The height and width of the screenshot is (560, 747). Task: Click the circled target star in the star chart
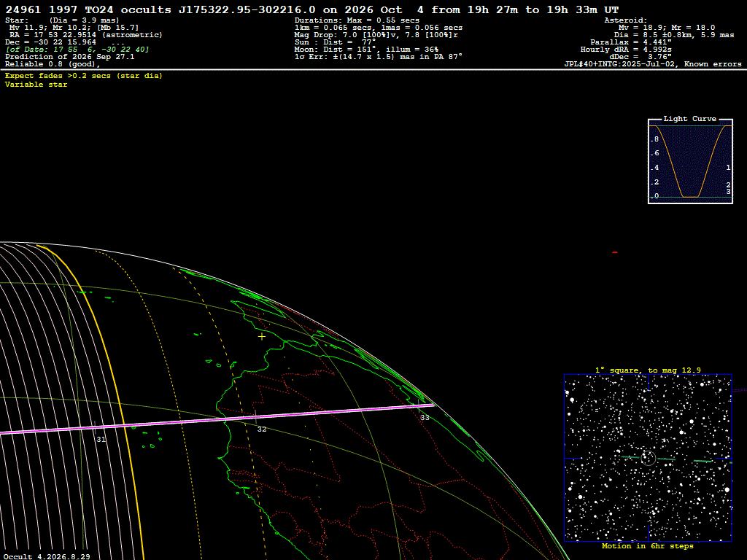[x=648, y=458]
